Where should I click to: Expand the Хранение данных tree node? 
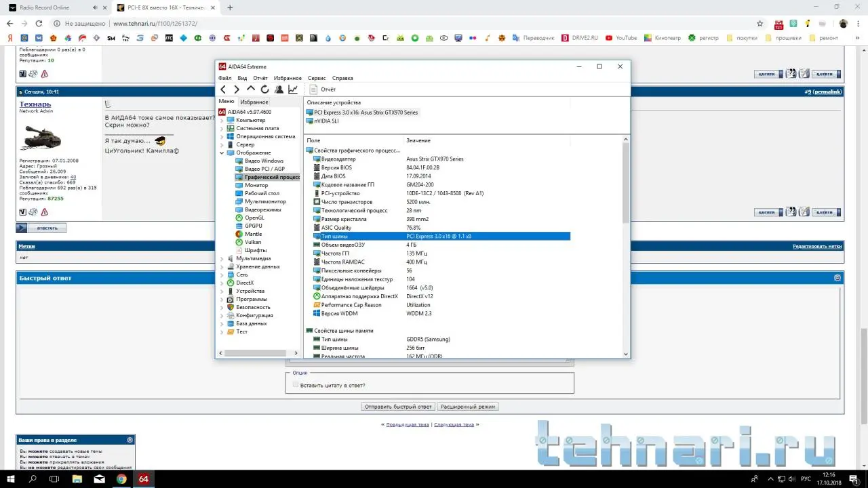tap(222, 266)
